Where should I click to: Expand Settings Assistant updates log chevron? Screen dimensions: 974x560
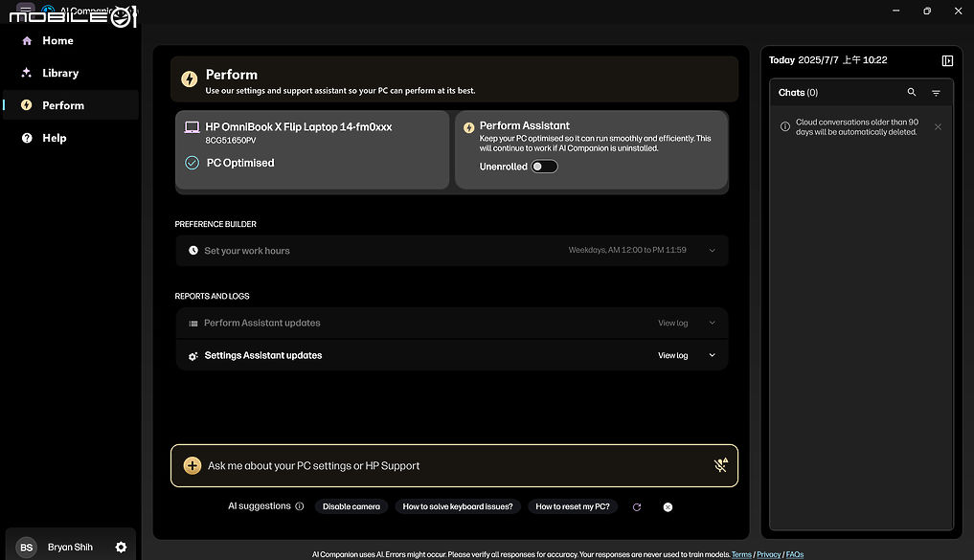[x=712, y=355]
